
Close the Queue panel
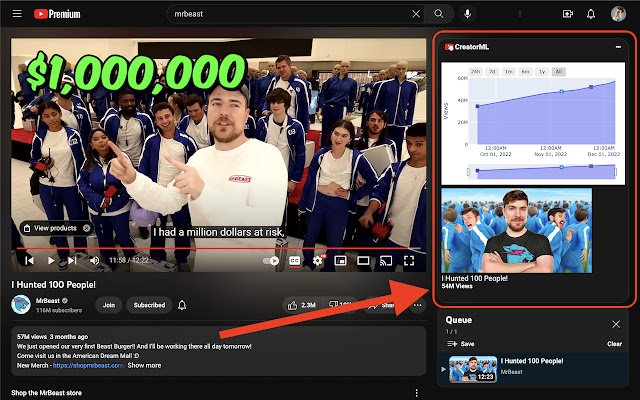pyautogui.click(x=616, y=324)
